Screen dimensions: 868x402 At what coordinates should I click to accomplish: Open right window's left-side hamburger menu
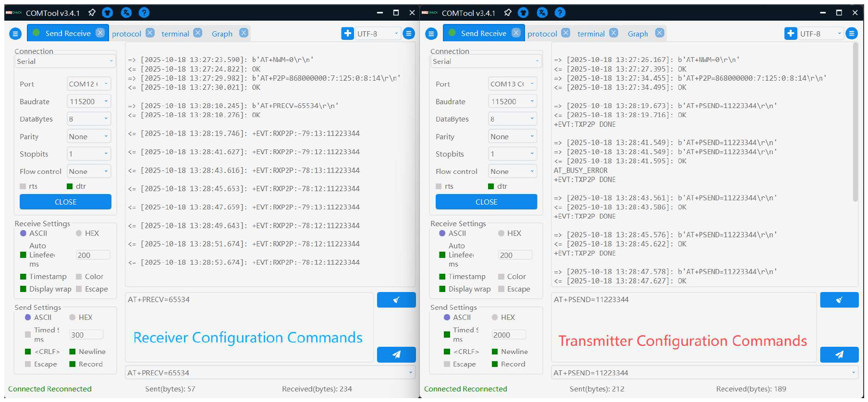tap(431, 34)
